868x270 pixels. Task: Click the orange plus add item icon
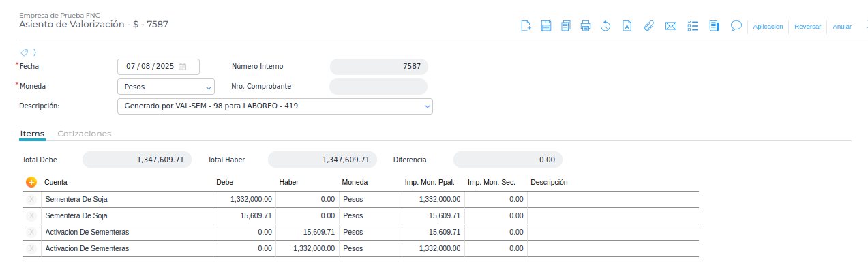pyautogui.click(x=31, y=183)
